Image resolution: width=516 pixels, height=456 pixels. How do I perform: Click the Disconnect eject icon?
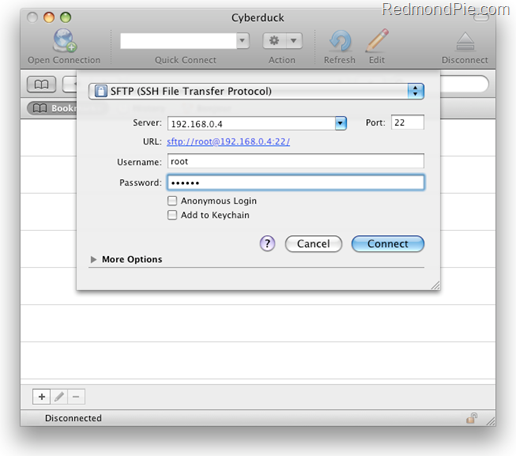pyautogui.click(x=465, y=41)
